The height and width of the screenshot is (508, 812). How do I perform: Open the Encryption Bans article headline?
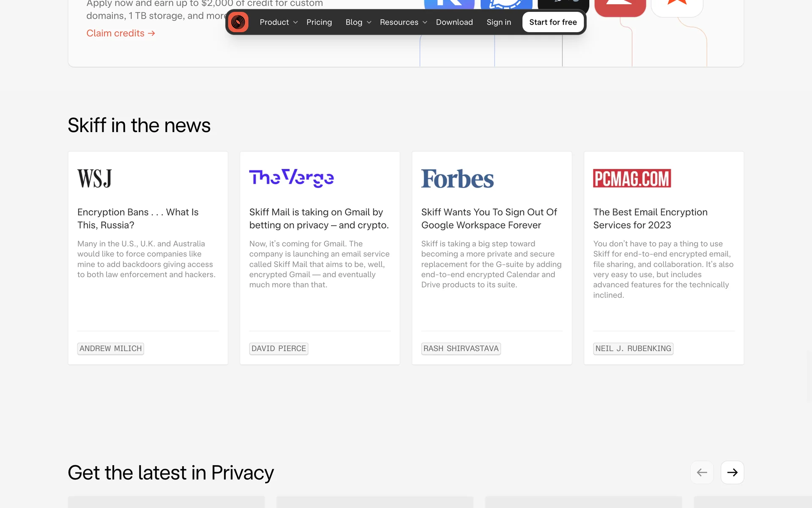[x=138, y=218]
